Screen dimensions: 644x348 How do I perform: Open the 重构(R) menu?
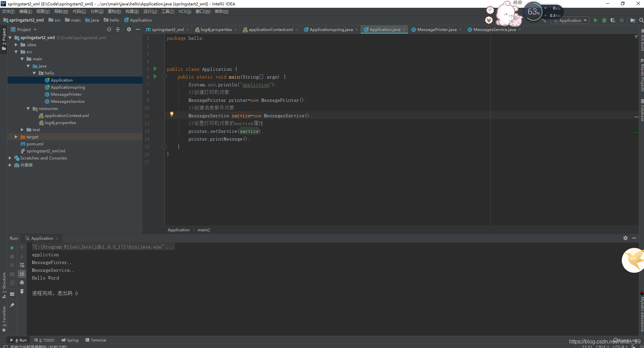(114, 11)
